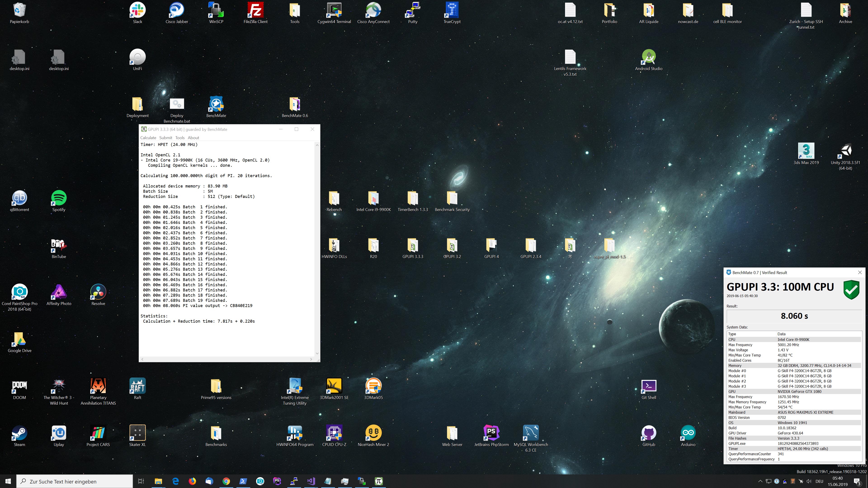Select DaVinci Resolve desktop icon

[98, 295]
